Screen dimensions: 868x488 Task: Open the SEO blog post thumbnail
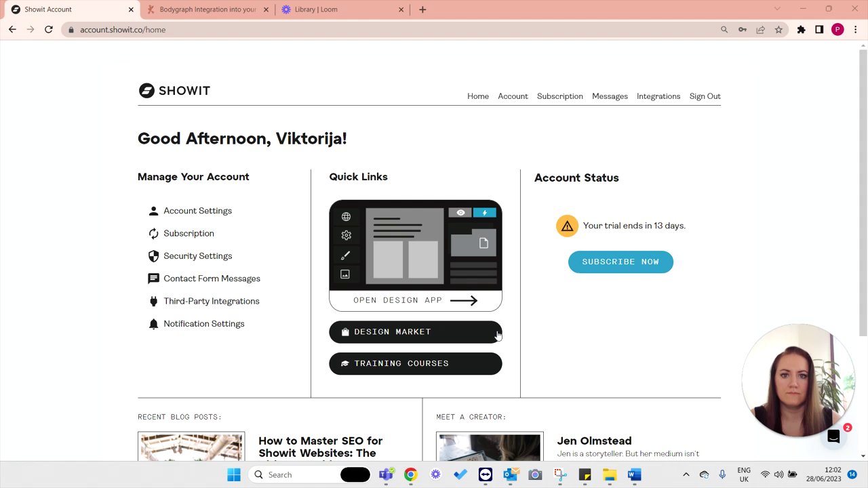[191, 447]
